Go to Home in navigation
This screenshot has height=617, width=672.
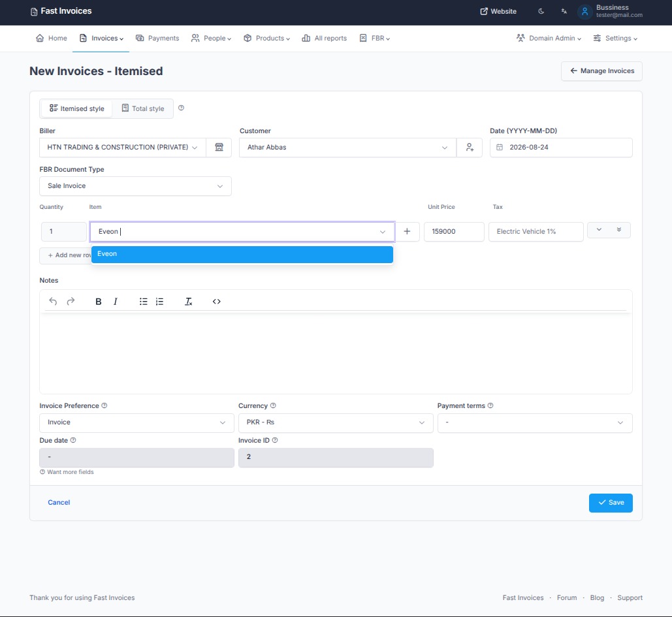[x=52, y=38]
